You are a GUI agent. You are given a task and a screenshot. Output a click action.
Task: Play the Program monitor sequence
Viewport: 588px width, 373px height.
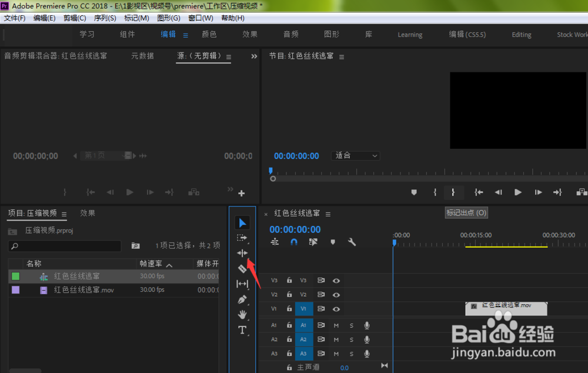click(x=518, y=192)
